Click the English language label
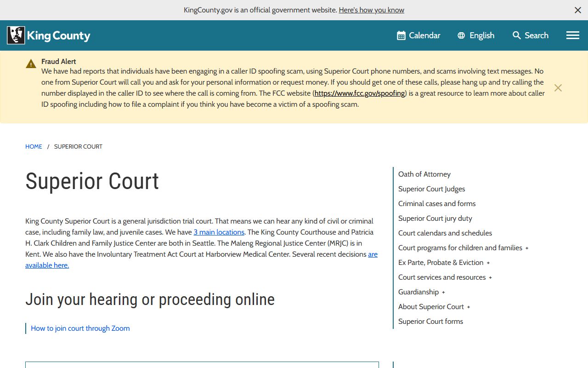This screenshot has width=588, height=368. coord(482,35)
